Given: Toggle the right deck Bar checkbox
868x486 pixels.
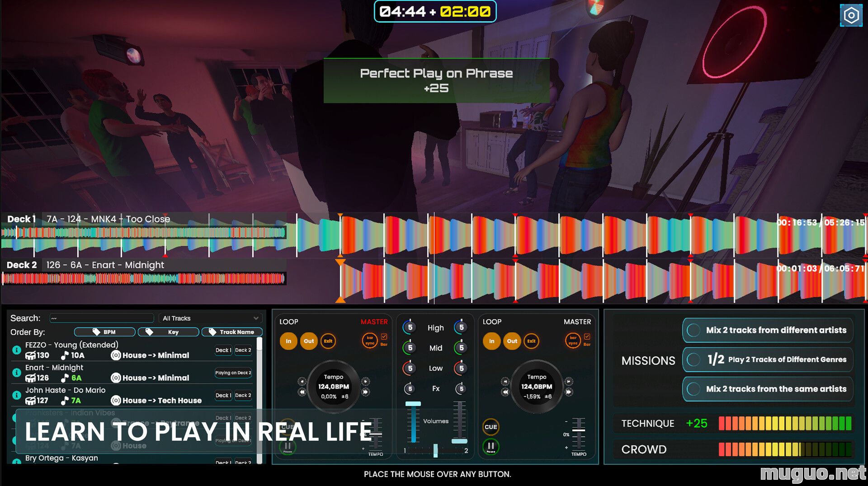Looking at the screenshot, I should click(587, 336).
